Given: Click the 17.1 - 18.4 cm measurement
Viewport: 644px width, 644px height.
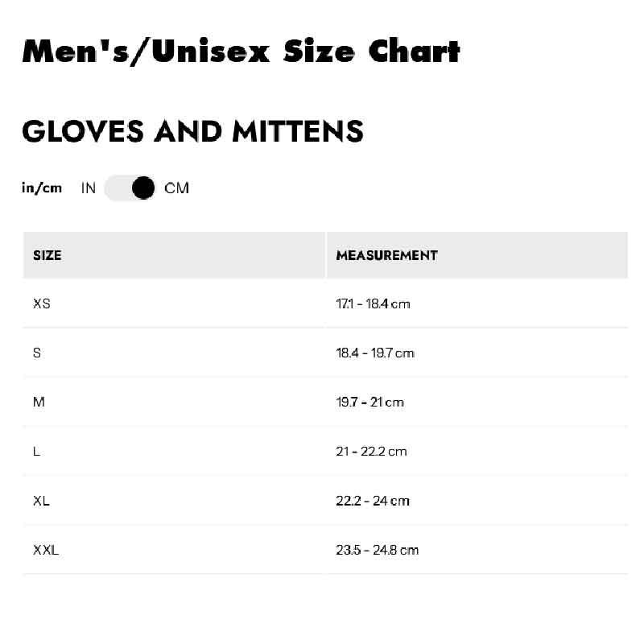Looking at the screenshot, I should tap(373, 304).
